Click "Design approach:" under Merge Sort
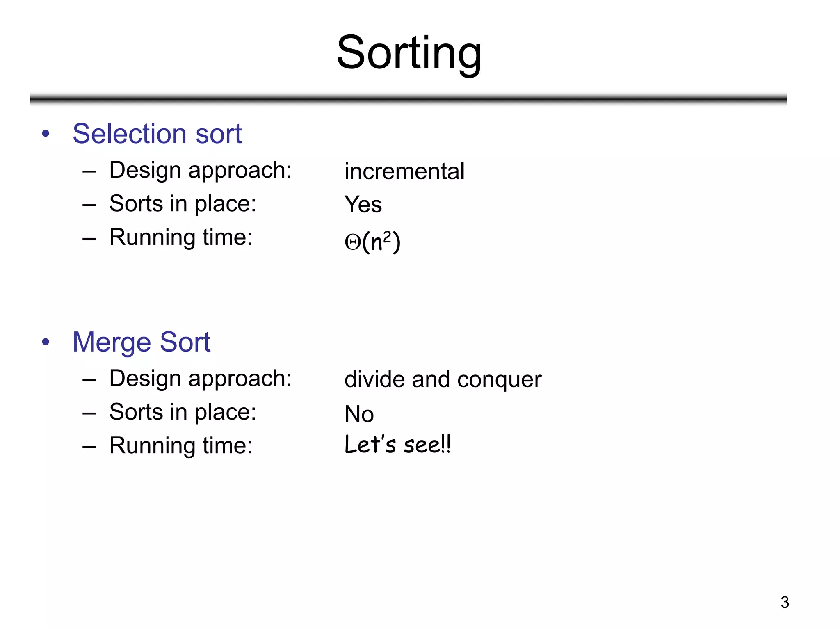The image size is (840, 630). (x=200, y=379)
